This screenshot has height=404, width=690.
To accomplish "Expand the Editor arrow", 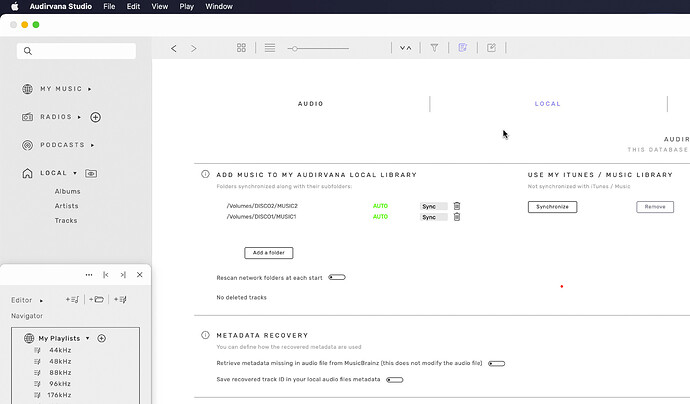I will coord(41,301).
